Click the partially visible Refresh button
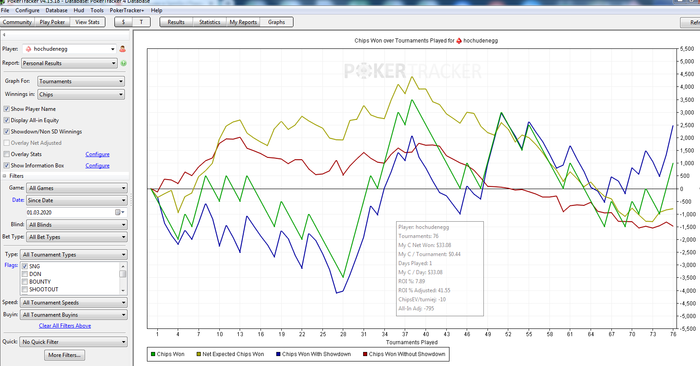700x366 pixels. [x=690, y=22]
